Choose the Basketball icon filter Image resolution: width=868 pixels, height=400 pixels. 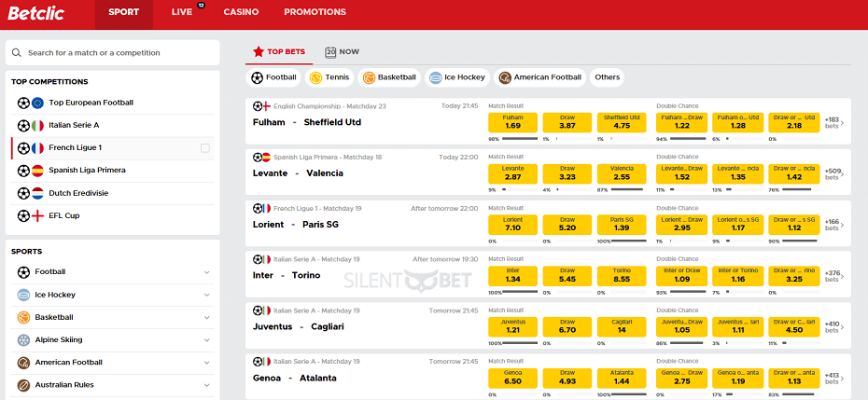pyautogui.click(x=369, y=77)
